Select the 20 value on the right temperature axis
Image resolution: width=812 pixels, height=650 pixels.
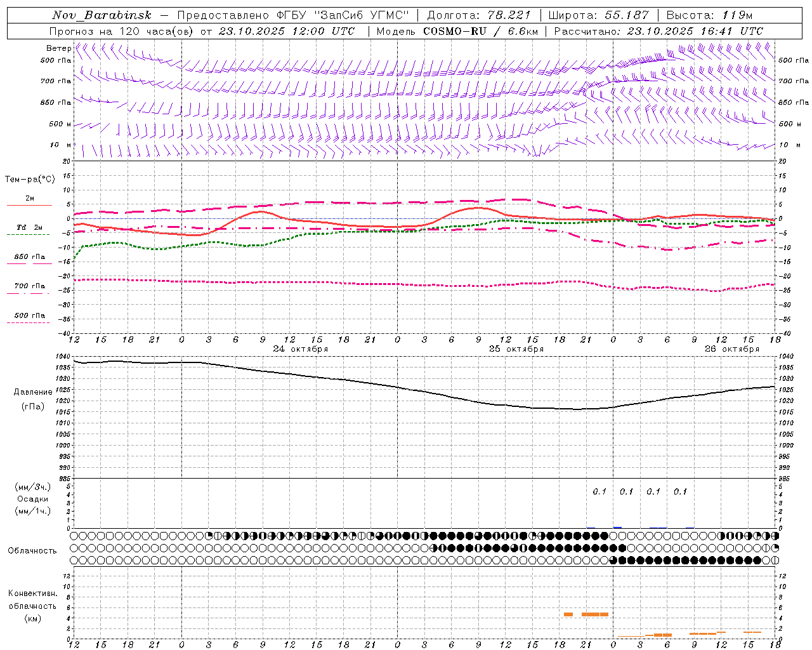pos(783,162)
